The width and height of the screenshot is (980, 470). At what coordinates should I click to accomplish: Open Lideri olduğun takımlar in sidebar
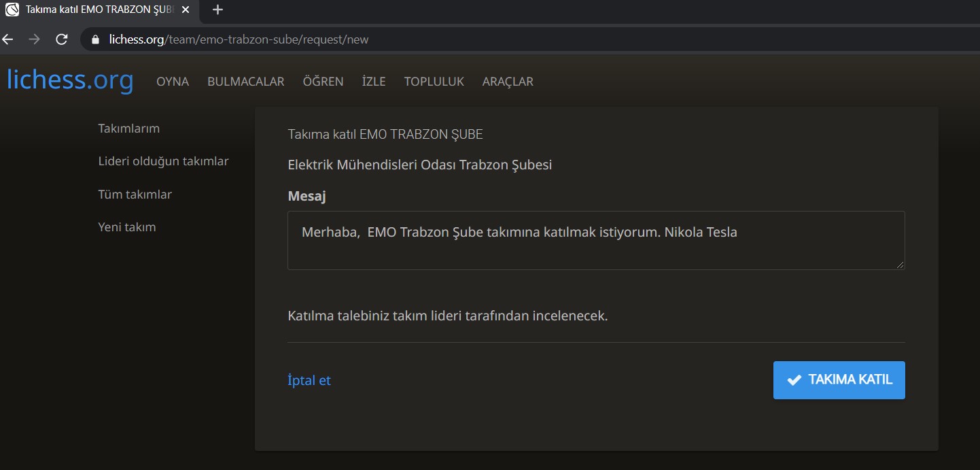163,161
